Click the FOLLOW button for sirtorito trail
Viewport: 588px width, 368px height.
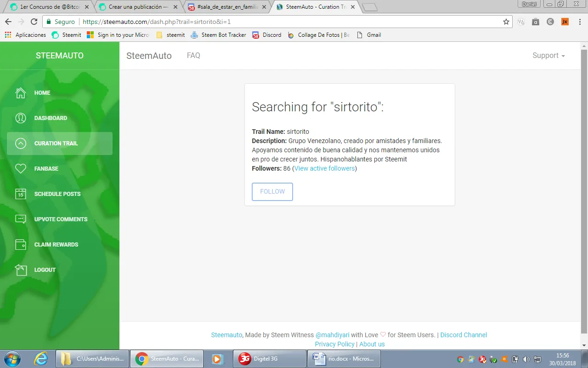click(x=272, y=192)
